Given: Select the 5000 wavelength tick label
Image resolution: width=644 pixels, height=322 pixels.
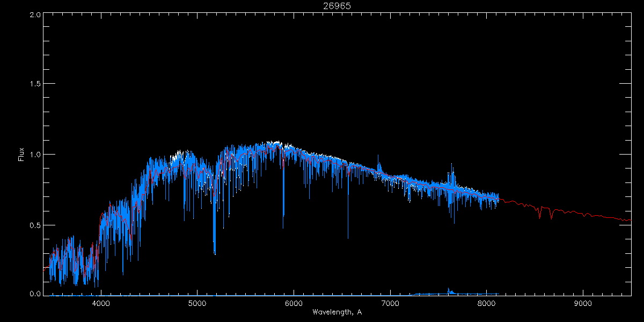Looking at the screenshot, I should point(197,304).
